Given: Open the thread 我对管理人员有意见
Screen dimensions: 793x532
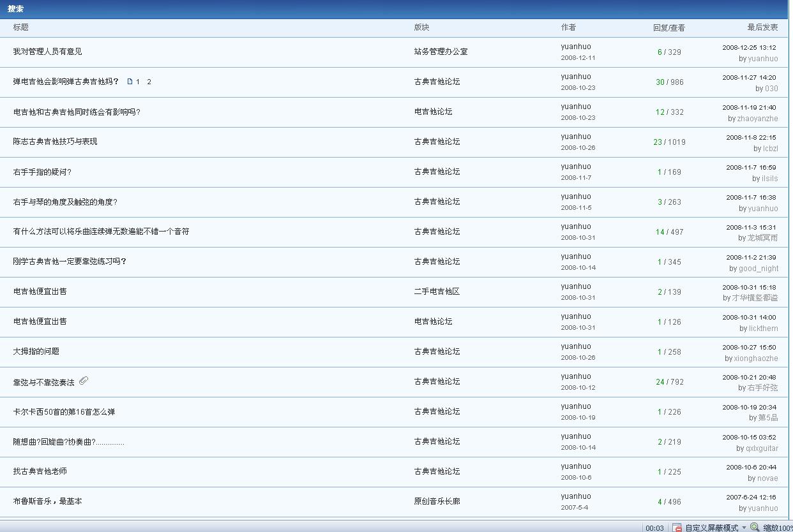Looking at the screenshot, I should 47,52.
